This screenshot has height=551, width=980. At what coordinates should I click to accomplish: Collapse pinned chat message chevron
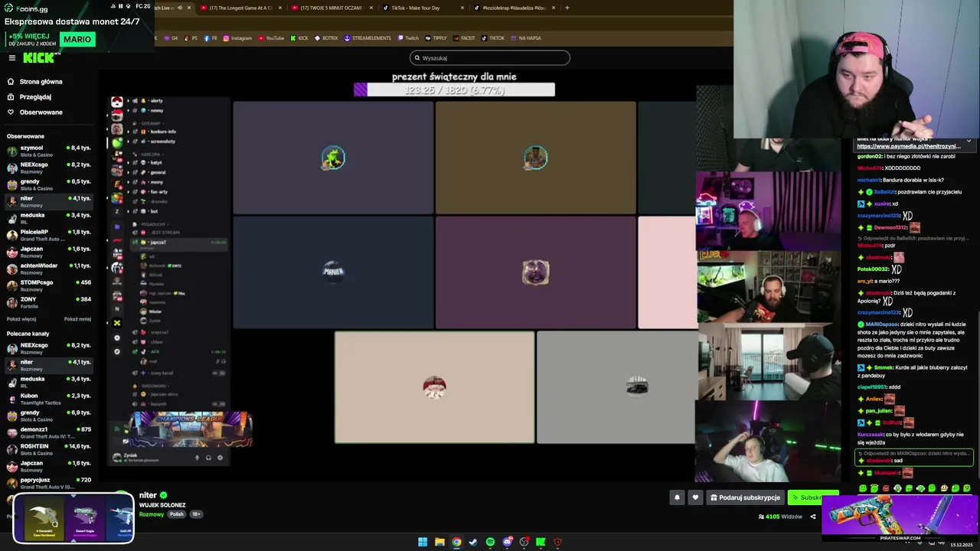[969, 142]
